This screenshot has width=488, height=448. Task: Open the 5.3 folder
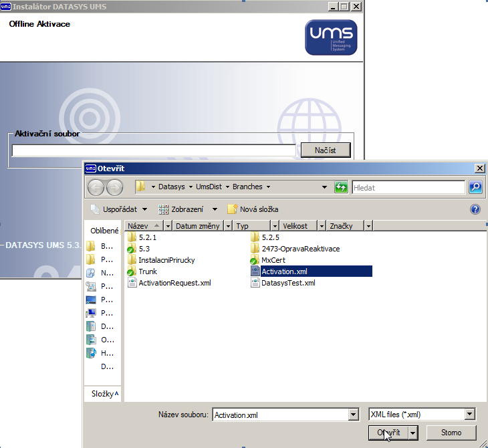tap(139, 249)
